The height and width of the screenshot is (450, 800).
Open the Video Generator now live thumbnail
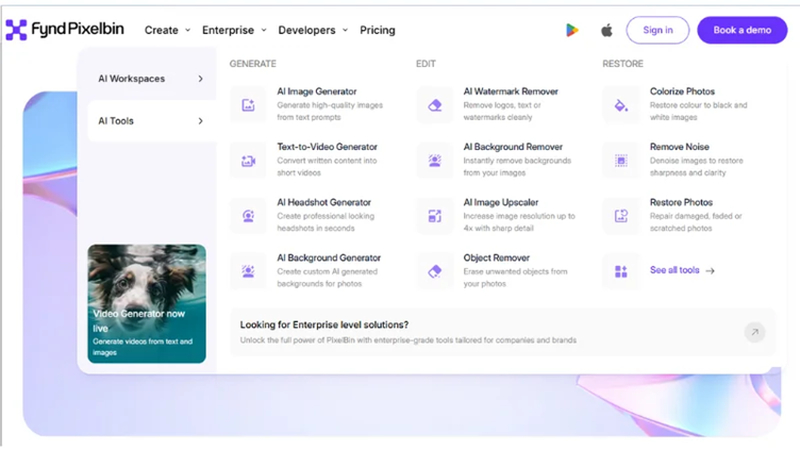click(147, 304)
